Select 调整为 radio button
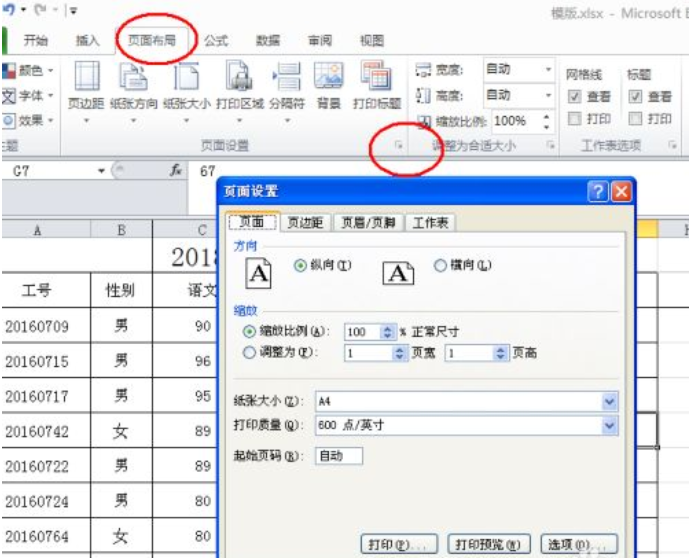This screenshot has width=700, height=558. point(249,353)
